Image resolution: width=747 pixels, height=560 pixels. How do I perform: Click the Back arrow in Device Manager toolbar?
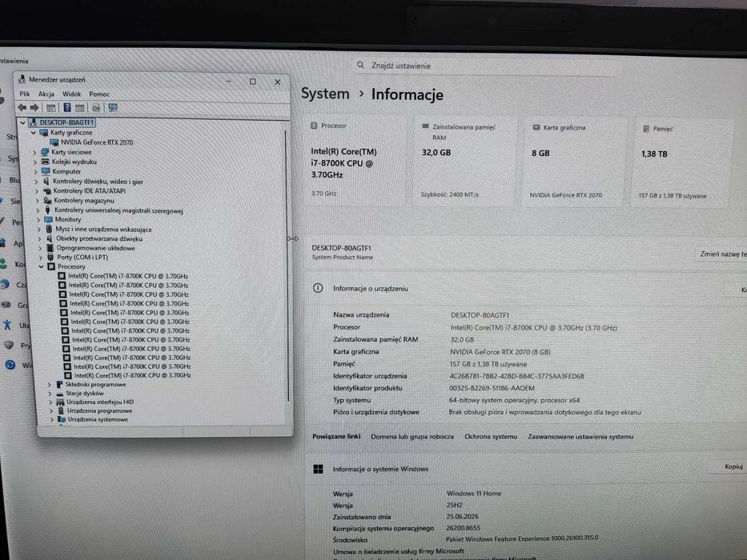pos(22,108)
